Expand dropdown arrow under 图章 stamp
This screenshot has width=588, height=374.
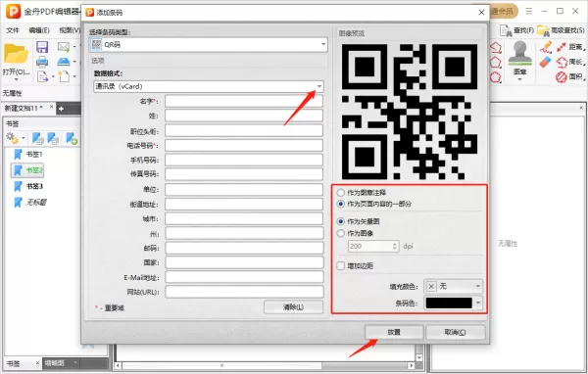[519, 79]
